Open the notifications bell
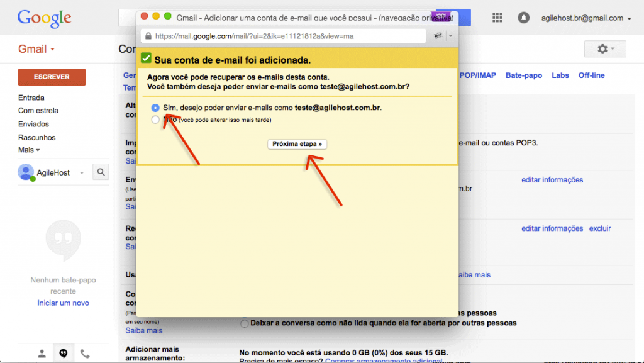The image size is (644, 363). [523, 18]
